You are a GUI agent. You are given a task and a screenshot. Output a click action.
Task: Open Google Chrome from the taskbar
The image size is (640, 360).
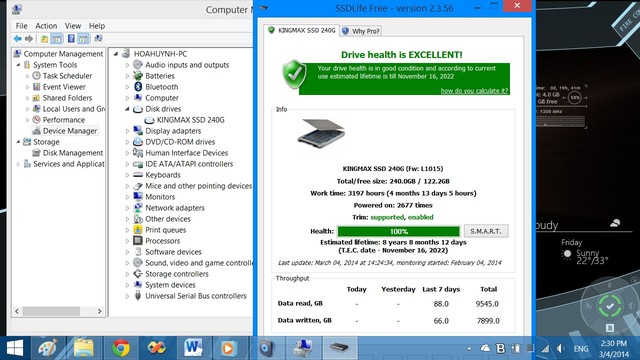point(121,348)
